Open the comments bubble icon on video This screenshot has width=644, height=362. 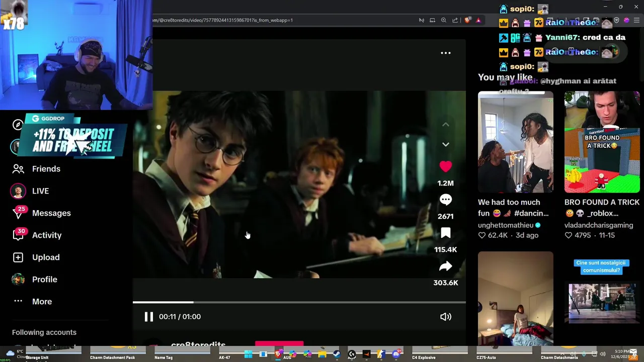(446, 200)
